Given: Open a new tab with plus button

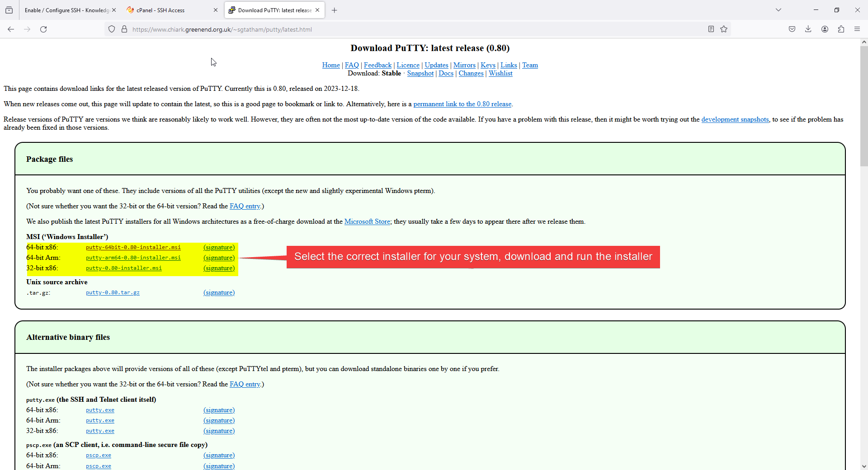Looking at the screenshot, I should [x=335, y=10].
